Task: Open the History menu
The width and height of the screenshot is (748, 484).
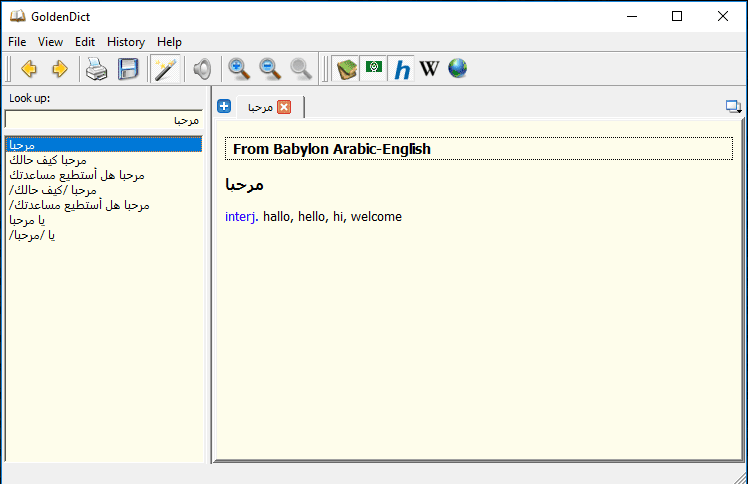Action: click(x=126, y=42)
